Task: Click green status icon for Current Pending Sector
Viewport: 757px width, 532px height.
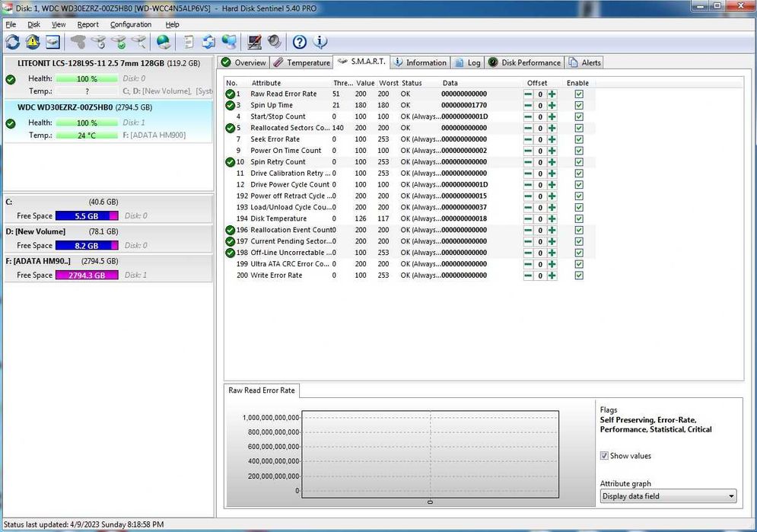Action: [231, 241]
